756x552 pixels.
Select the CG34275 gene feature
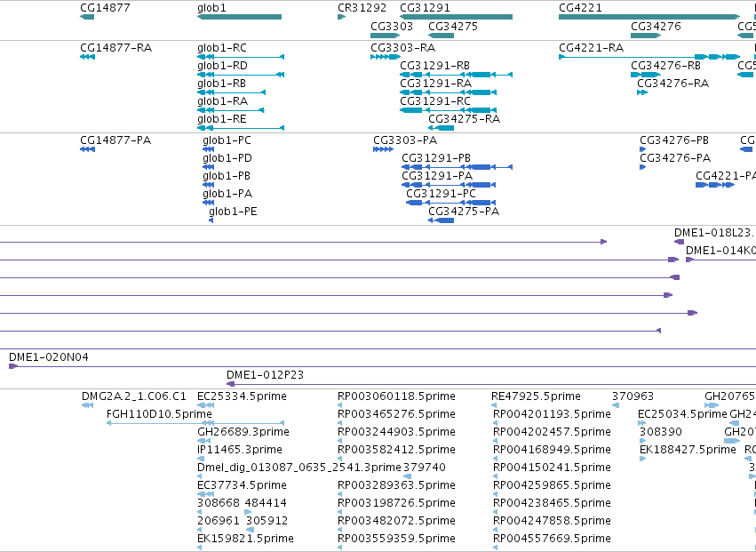click(442, 36)
